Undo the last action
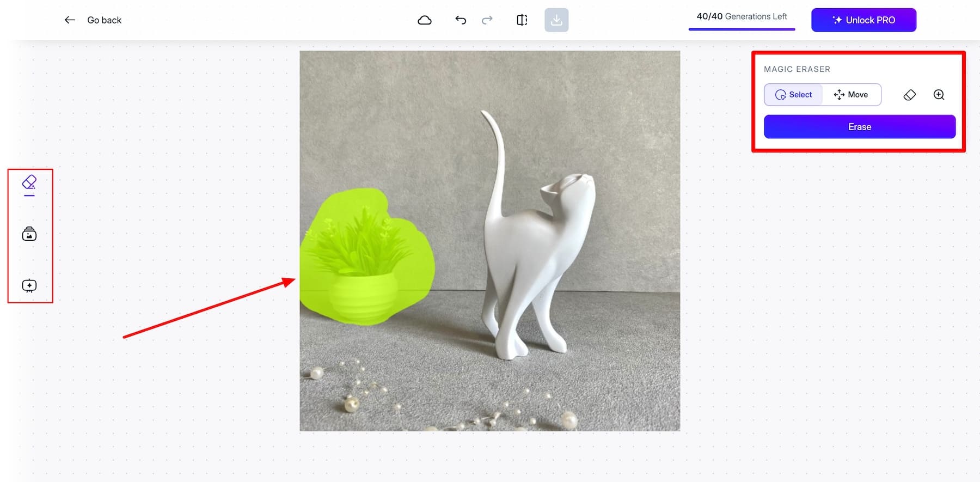Screen dimensions: 980x482 pos(461,20)
